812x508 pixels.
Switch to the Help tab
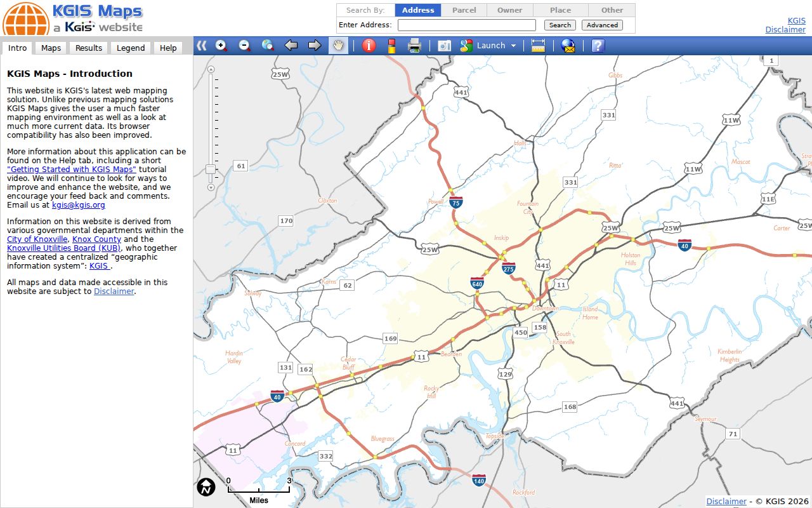pos(168,48)
